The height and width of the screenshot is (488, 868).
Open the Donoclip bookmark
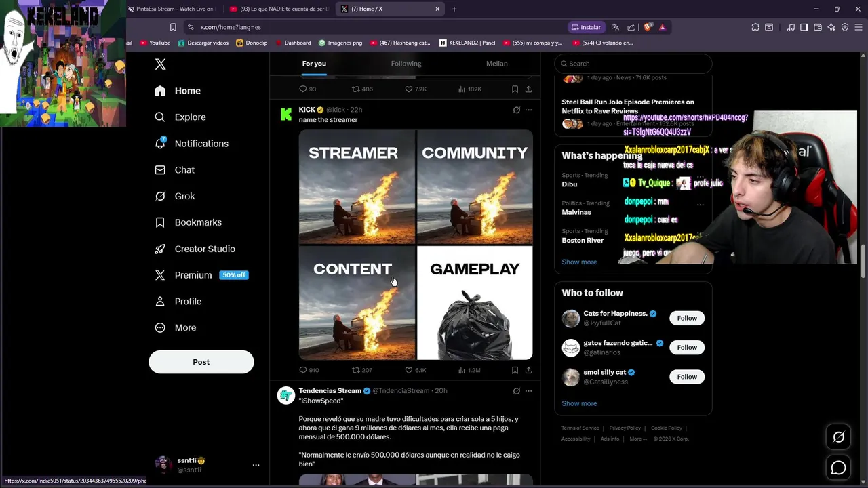252,43
